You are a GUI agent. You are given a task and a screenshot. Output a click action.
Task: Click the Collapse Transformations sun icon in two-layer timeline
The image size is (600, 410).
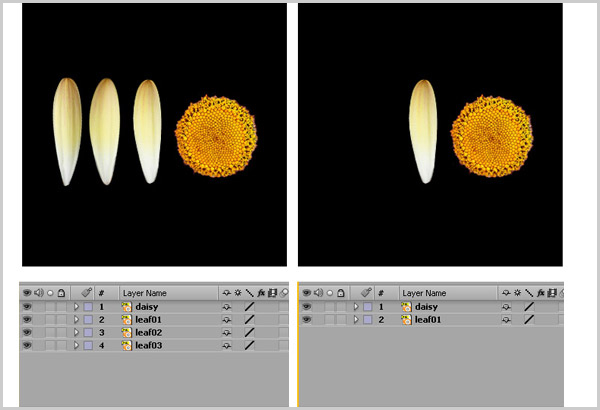tap(517, 293)
